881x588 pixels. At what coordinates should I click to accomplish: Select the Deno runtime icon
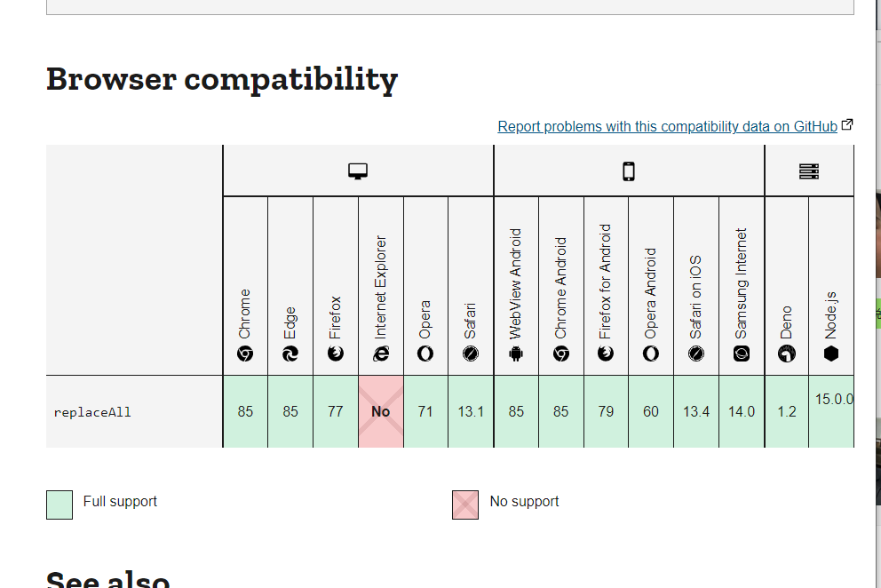[786, 353]
